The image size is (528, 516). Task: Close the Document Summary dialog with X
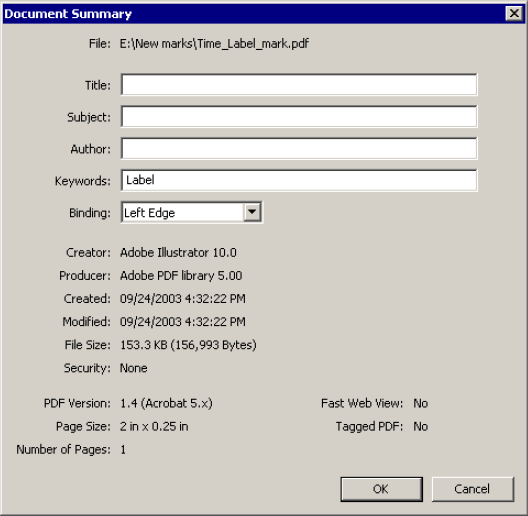pyautogui.click(x=514, y=13)
